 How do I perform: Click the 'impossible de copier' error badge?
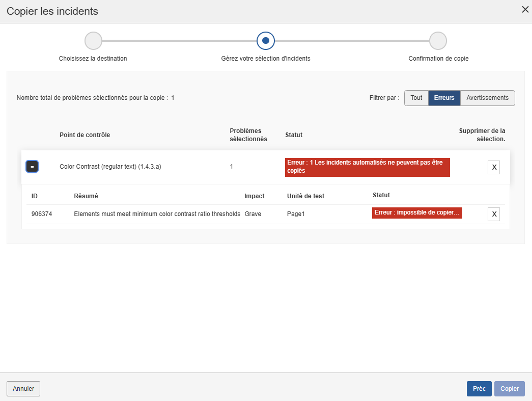[417, 213]
